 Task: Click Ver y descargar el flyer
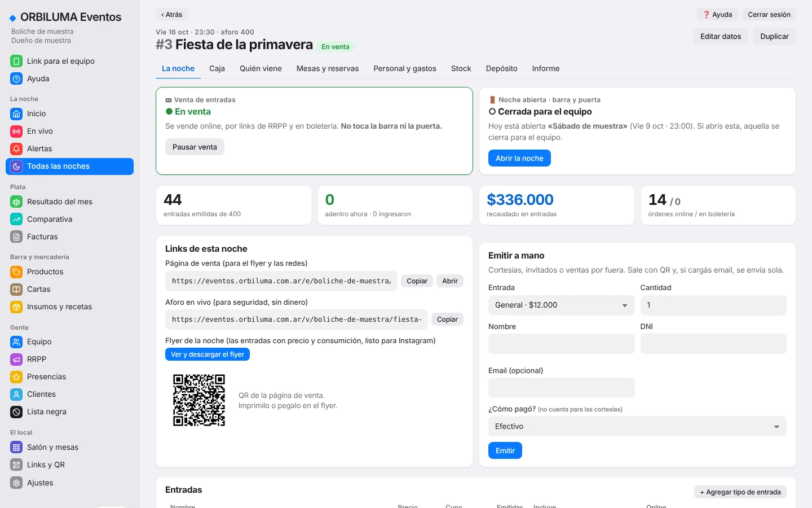(x=208, y=354)
